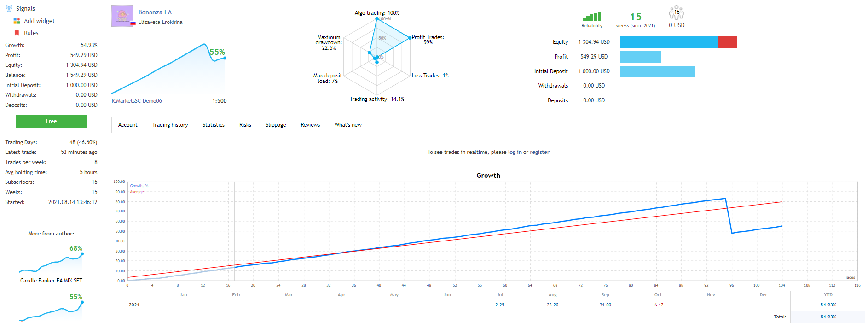Click the Trading Days 48 (46.60%) value

point(83,142)
